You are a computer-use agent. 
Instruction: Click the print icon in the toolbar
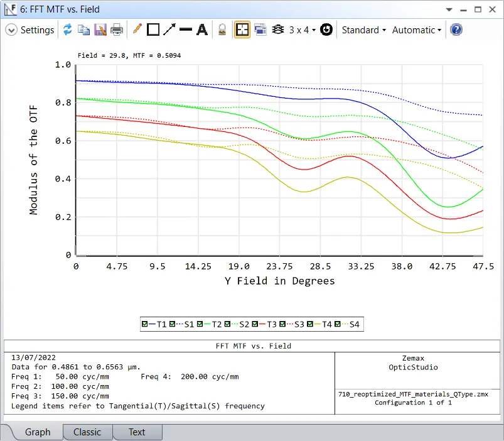coord(117,30)
